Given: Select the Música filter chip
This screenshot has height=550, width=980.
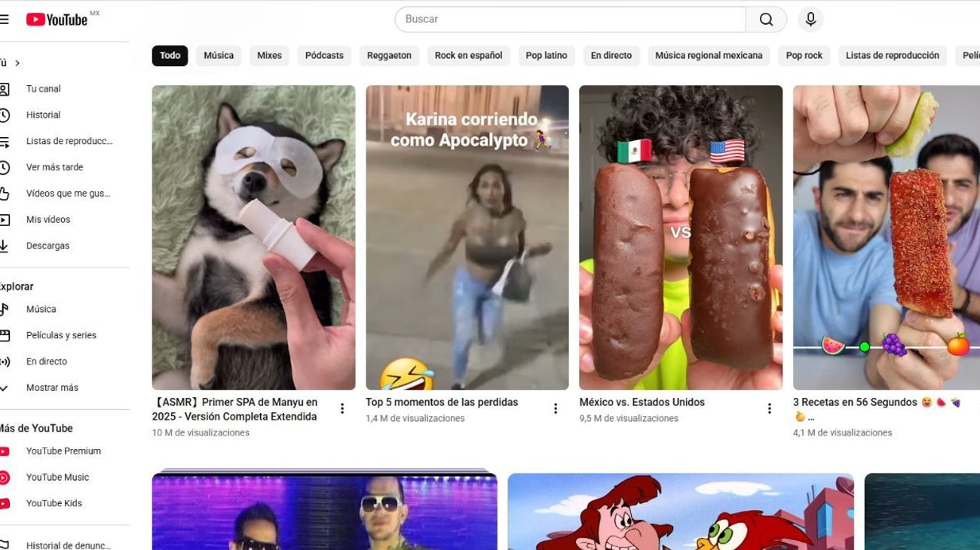Looking at the screenshot, I should (x=219, y=56).
